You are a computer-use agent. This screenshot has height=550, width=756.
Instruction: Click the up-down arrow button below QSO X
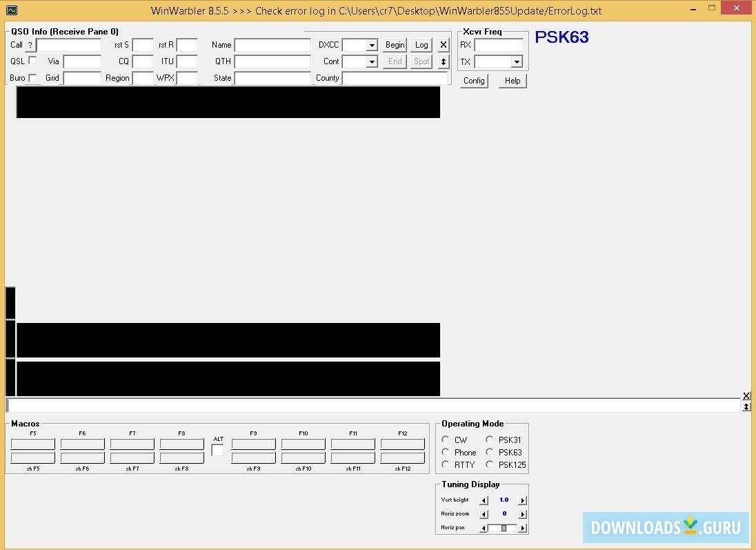click(x=443, y=61)
